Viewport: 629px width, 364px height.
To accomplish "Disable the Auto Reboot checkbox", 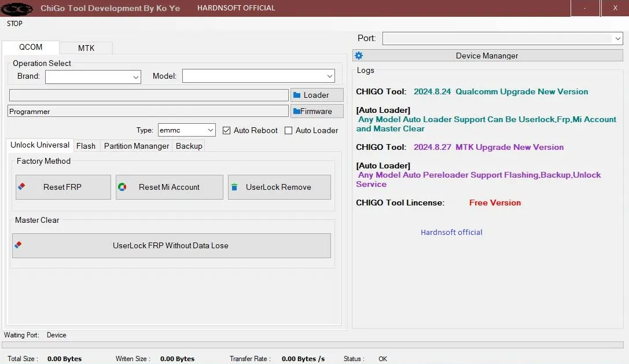I will (x=227, y=130).
